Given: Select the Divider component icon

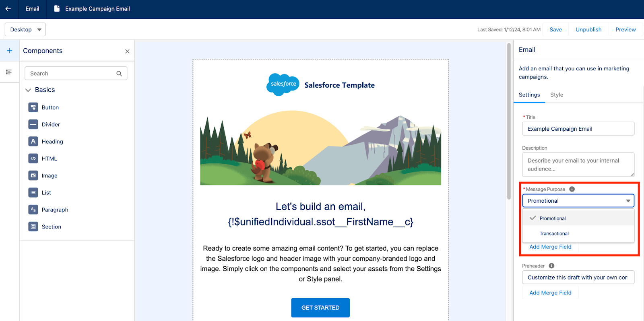Looking at the screenshot, I should pos(33,124).
